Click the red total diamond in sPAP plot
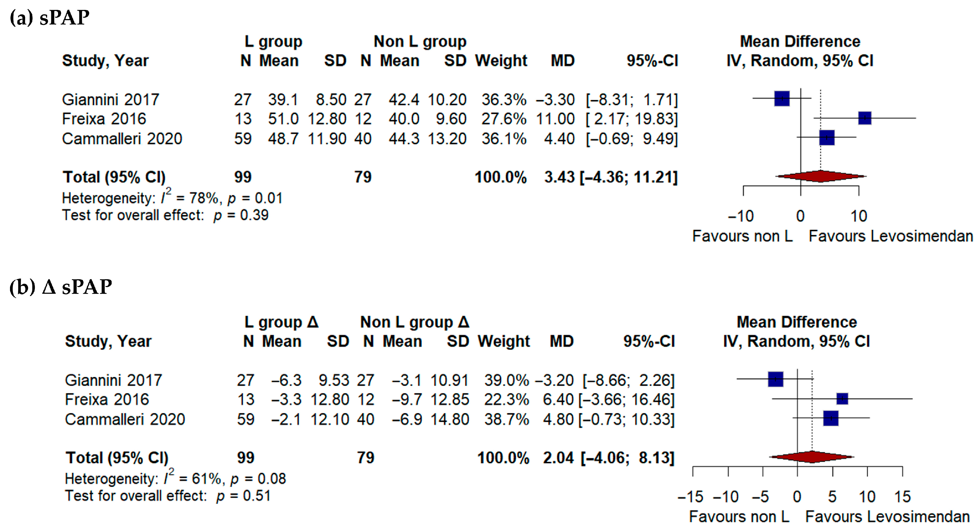The width and height of the screenshot is (980, 532). pyautogui.click(x=821, y=176)
